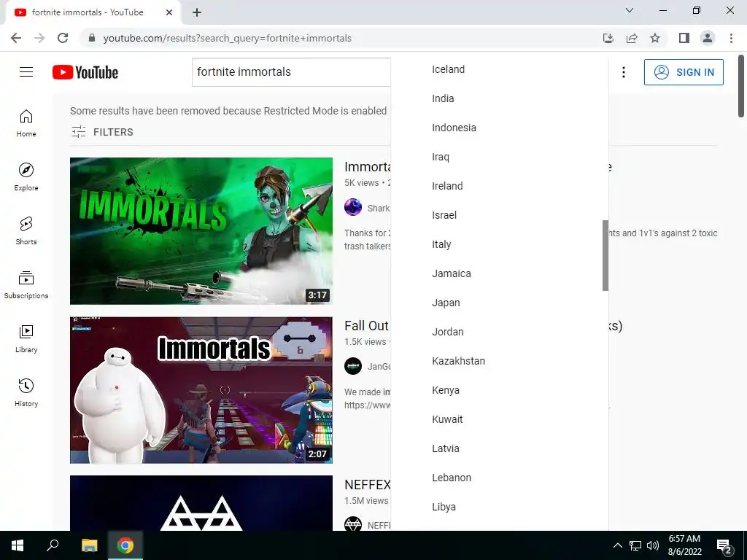Open the Immortals video title link
This screenshot has height=560, width=747.
coord(368,167)
